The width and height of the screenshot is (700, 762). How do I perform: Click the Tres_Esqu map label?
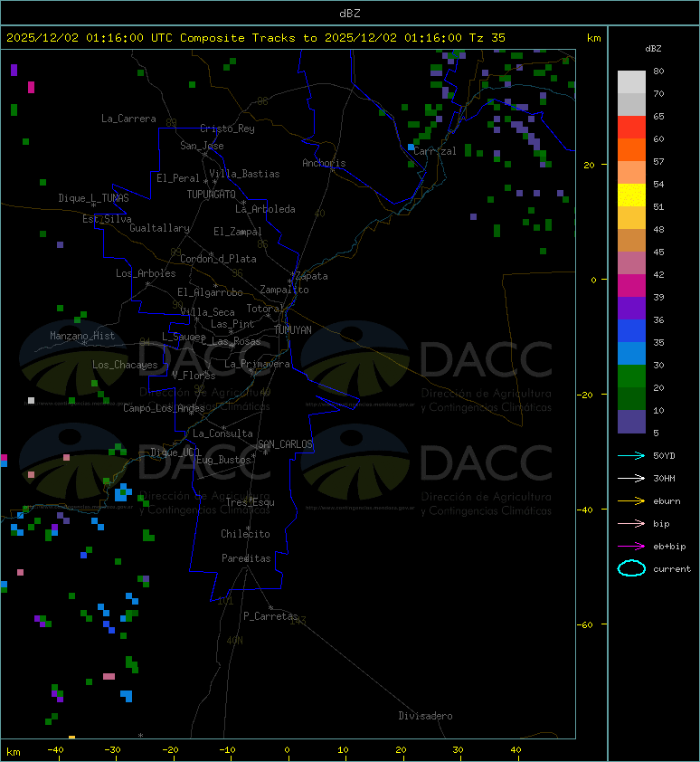tap(251, 502)
